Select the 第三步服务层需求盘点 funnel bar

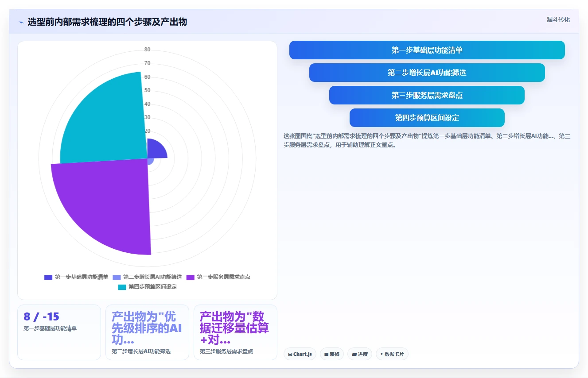click(427, 95)
